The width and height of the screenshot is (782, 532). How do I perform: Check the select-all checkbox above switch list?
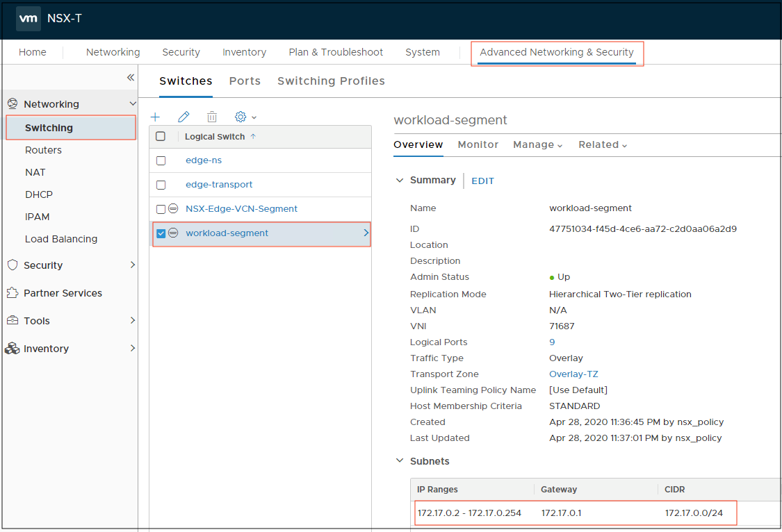(161, 136)
